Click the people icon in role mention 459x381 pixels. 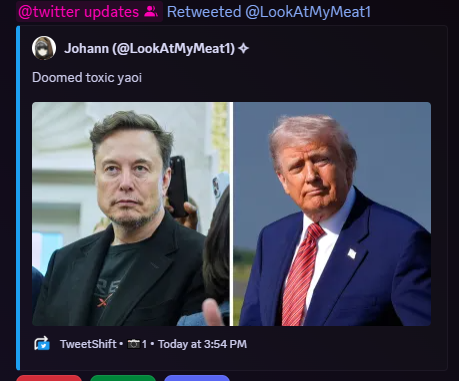click(x=151, y=12)
